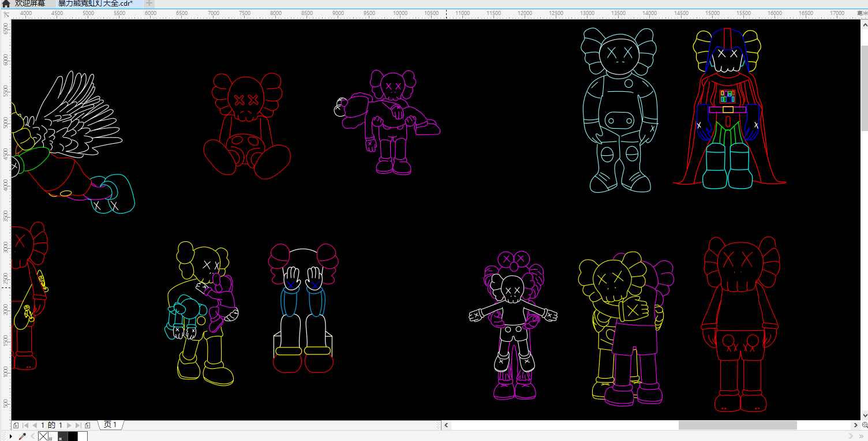Open the navigator zoom icon at scrollbar corner

(x=864, y=425)
